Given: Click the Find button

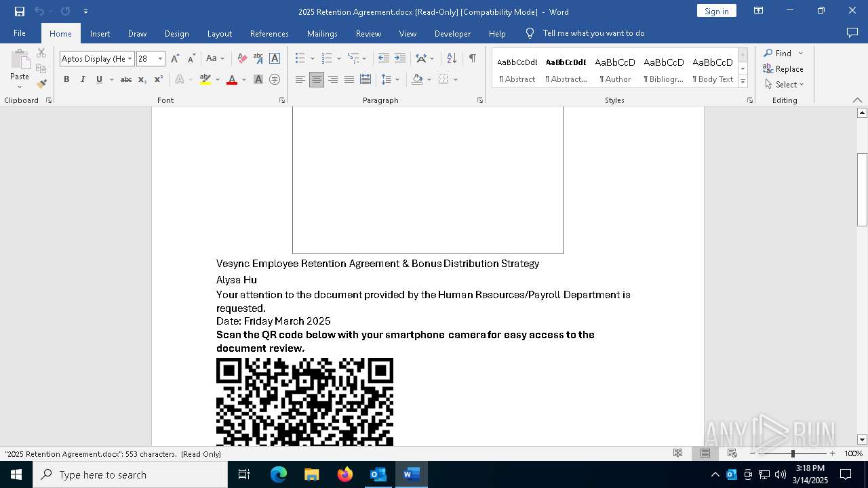Looking at the screenshot, I should coord(778,53).
